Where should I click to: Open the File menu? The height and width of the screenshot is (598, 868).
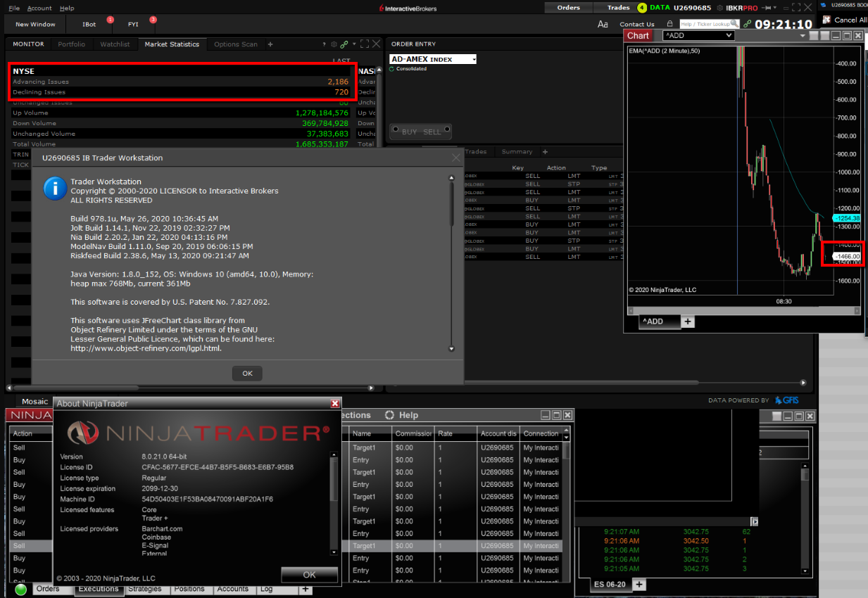click(14, 8)
